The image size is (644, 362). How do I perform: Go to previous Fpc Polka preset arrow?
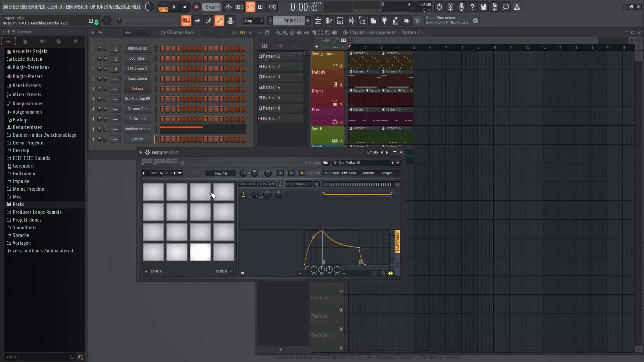tap(335, 163)
